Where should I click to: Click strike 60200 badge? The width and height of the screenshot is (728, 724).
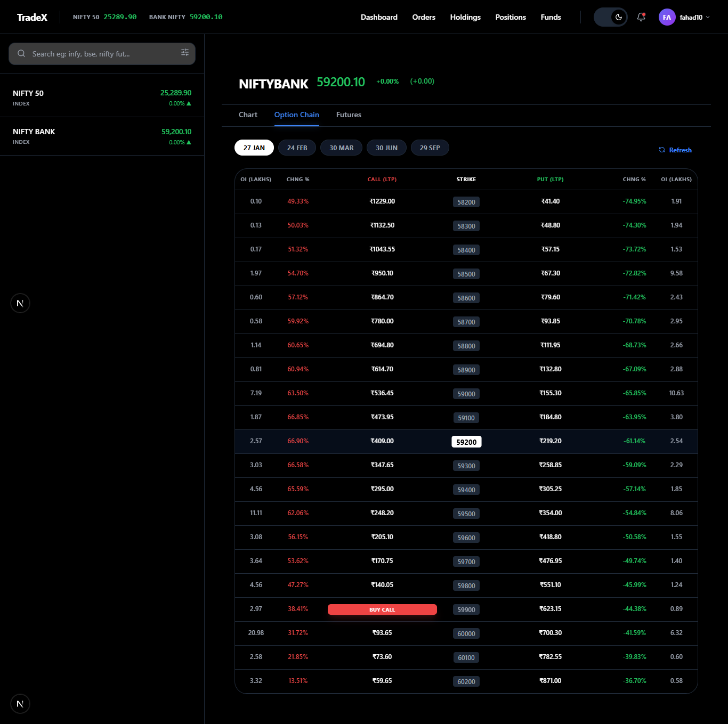point(466,681)
